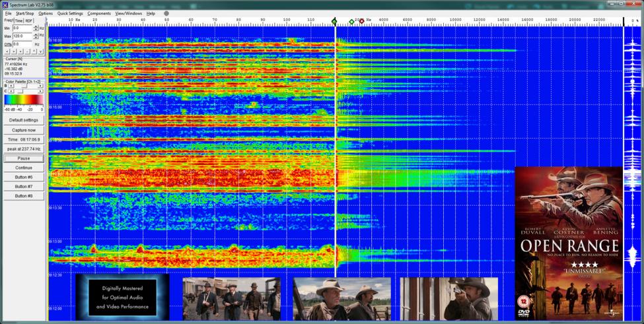
Task: Switch to the RDF tab
Action: [29, 20]
